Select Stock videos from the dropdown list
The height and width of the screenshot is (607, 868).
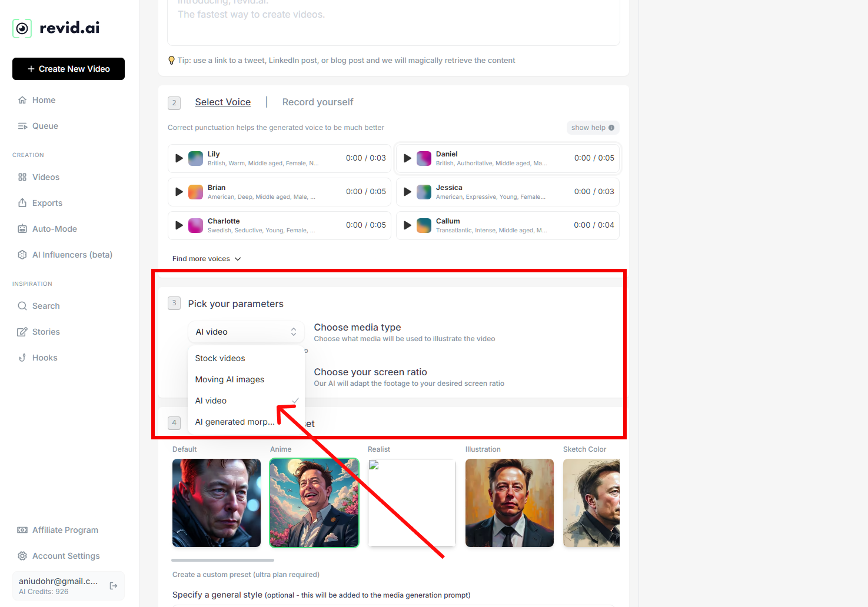click(x=220, y=358)
